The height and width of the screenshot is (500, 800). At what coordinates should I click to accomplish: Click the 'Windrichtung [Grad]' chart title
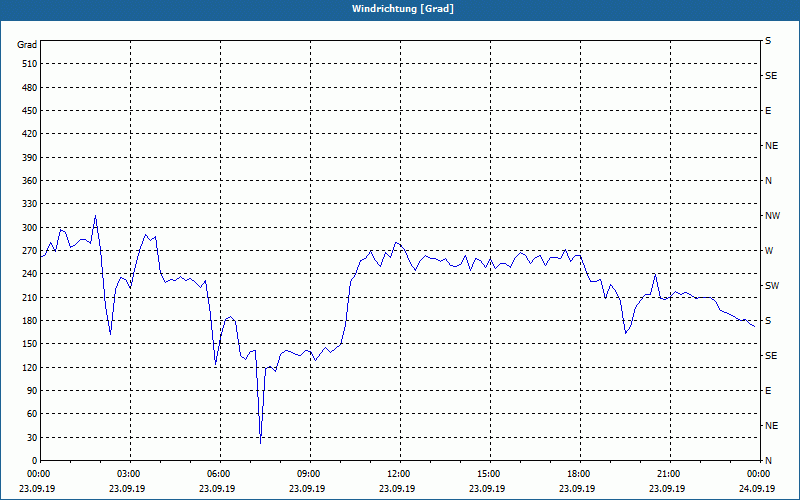pos(403,9)
